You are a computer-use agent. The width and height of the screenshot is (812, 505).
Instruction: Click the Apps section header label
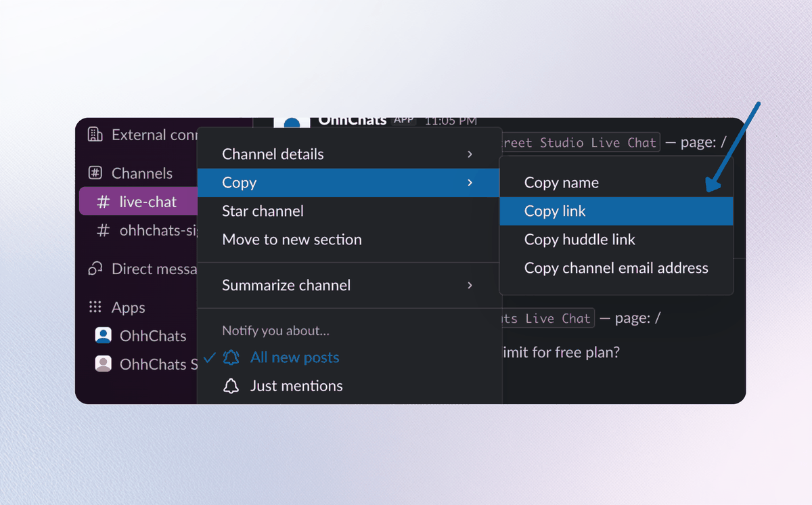click(129, 307)
